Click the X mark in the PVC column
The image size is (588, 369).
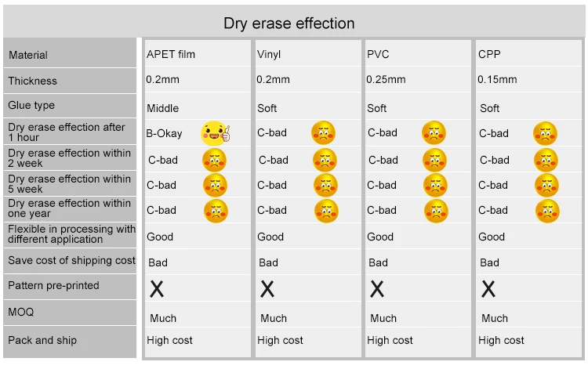point(377,288)
